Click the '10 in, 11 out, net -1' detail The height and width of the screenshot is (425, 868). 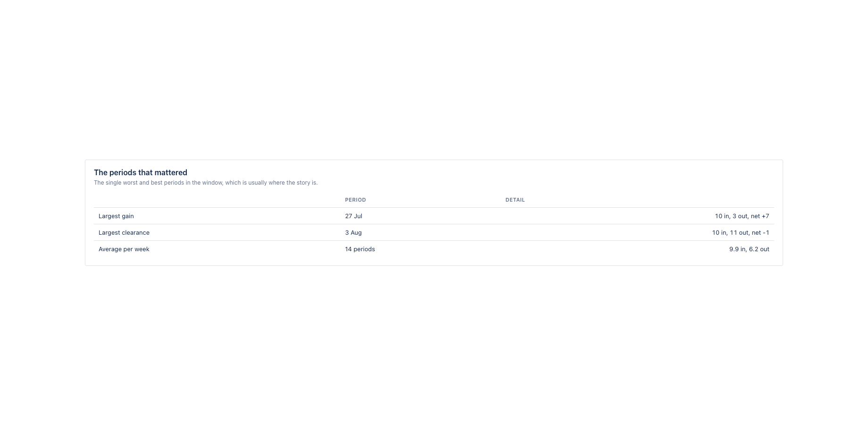[x=741, y=233]
